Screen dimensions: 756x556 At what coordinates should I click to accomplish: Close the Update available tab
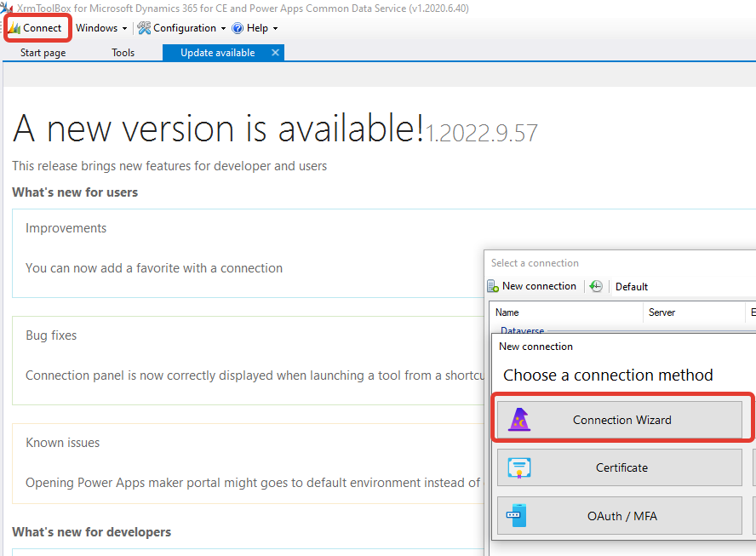(275, 52)
